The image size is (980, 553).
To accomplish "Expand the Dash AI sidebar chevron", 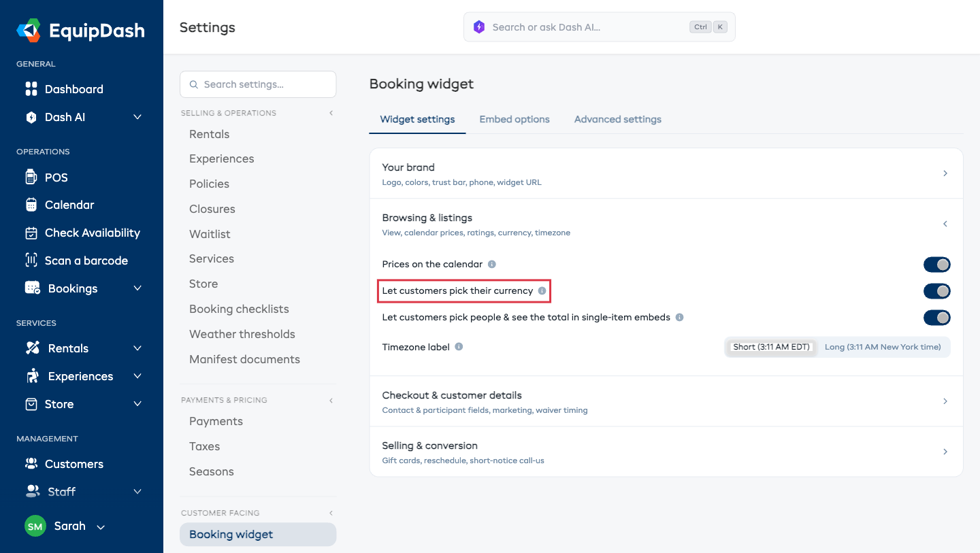I will (x=137, y=117).
